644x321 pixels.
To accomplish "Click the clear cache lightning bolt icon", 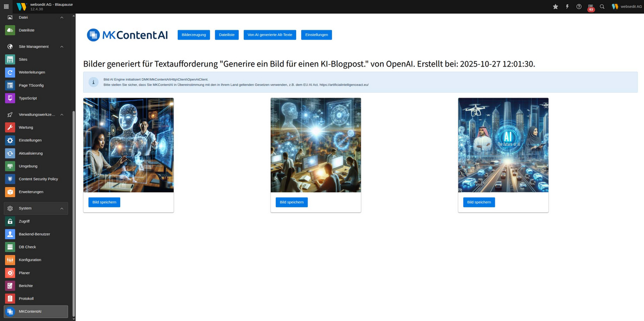I will (567, 6).
